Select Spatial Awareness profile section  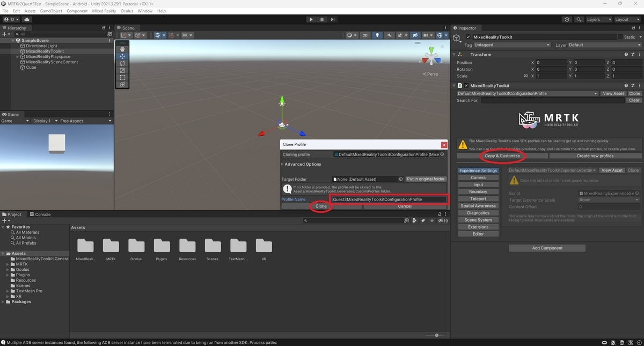click(478, 205)
